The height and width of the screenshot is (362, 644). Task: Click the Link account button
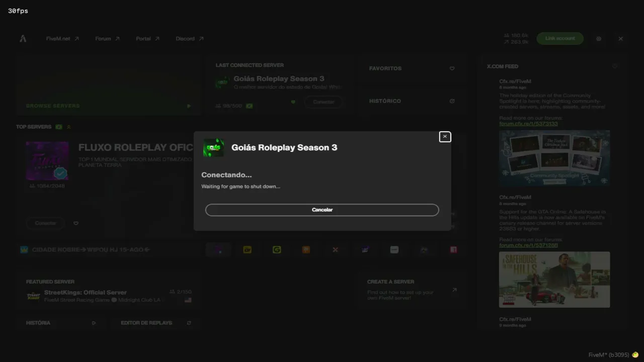pos(560,39)
